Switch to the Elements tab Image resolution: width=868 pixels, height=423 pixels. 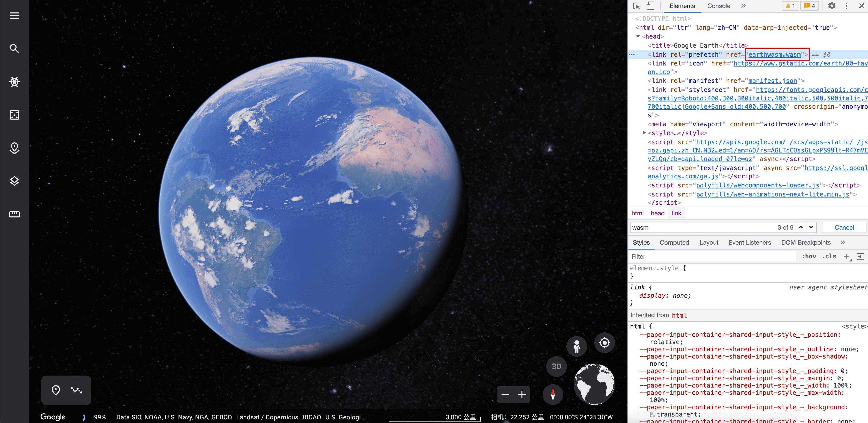(x=682, y=6)
